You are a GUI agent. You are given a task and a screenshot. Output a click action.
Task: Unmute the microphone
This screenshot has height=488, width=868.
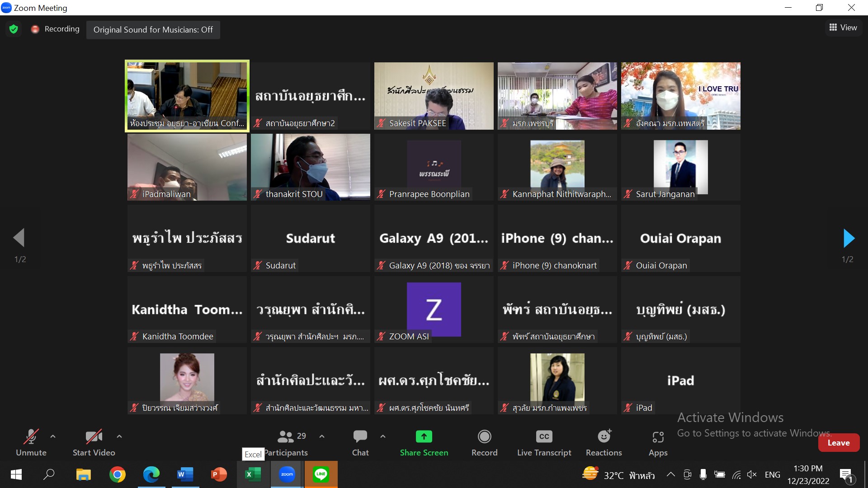31,443
